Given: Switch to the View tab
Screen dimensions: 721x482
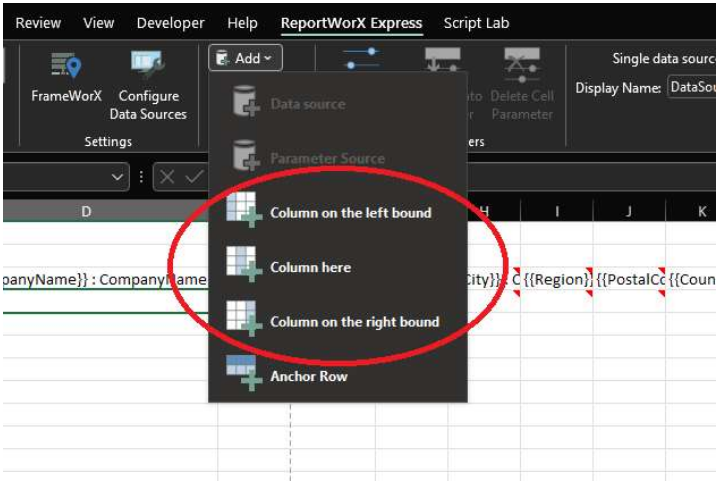Looking at the screenshot, I should click(x=99, y=23).
